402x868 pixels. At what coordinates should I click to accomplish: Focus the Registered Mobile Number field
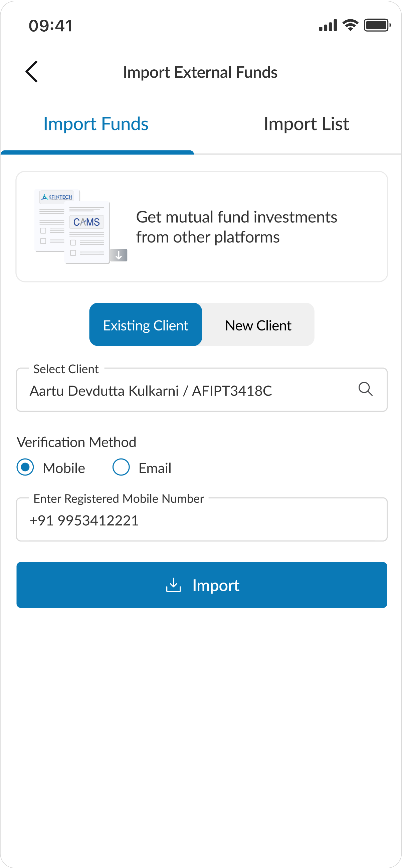202,520
